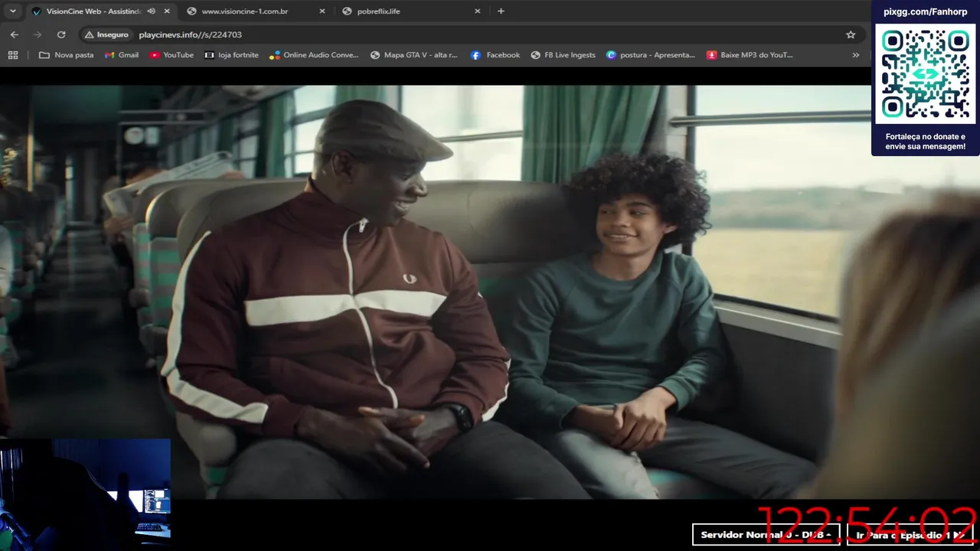Screen dimensions: 980x551
Task: Open the Online Audio Converter bookmark
Action: tap(314, 55)
